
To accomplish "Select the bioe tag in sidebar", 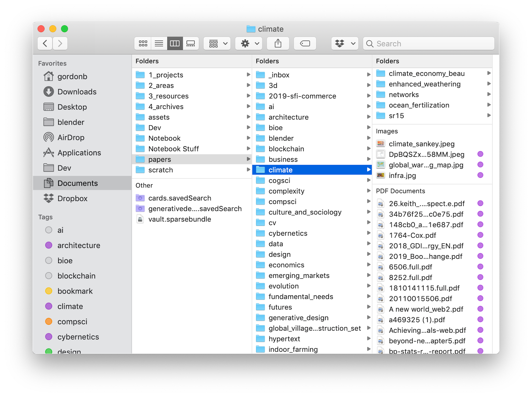I will (82, 261).
